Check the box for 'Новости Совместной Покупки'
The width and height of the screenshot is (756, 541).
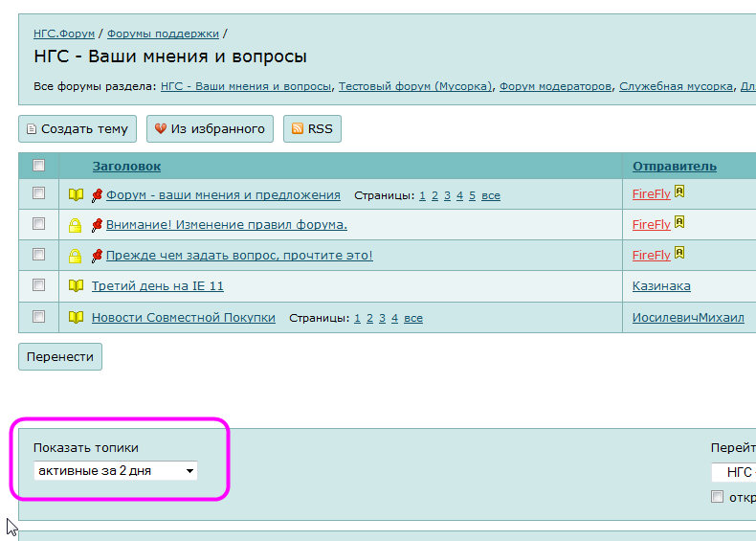[38, 316]
